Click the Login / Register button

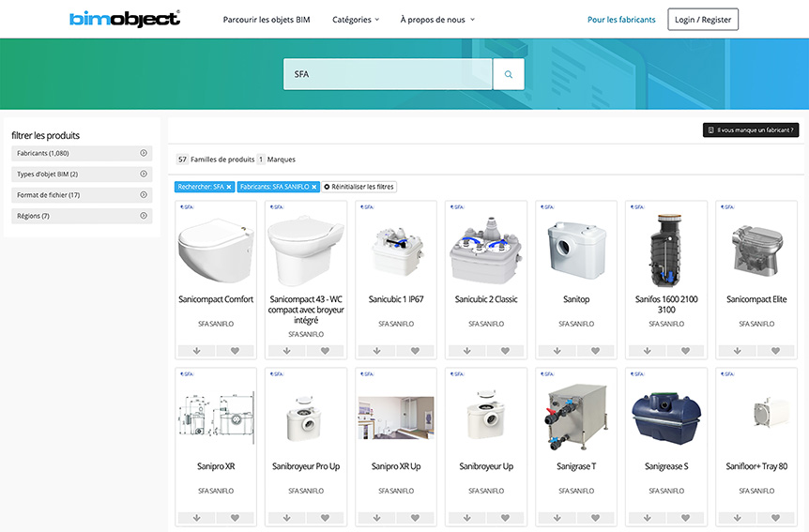coord(703,20)
